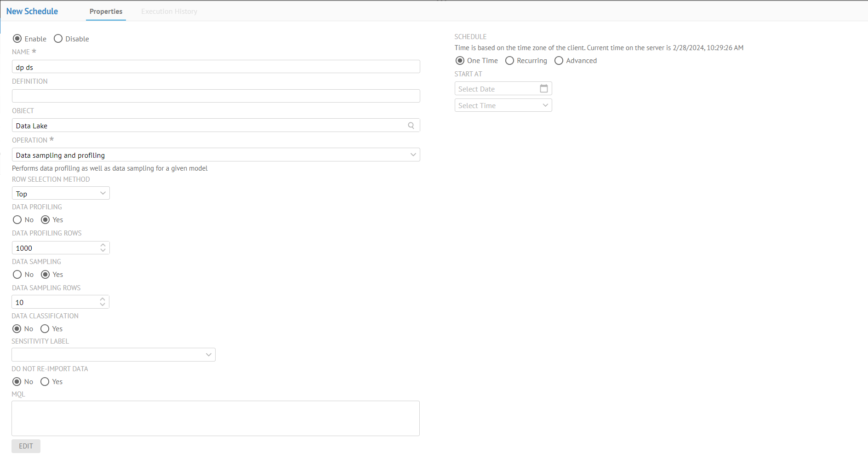
Task: Select the Advanced schedule option
Action: coord(559,61)
